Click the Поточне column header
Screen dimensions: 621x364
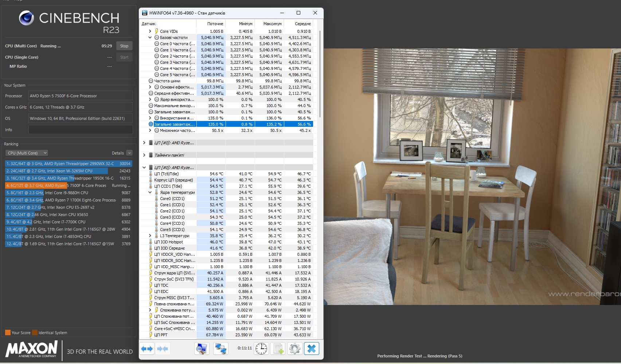click(x=211, y=24)
